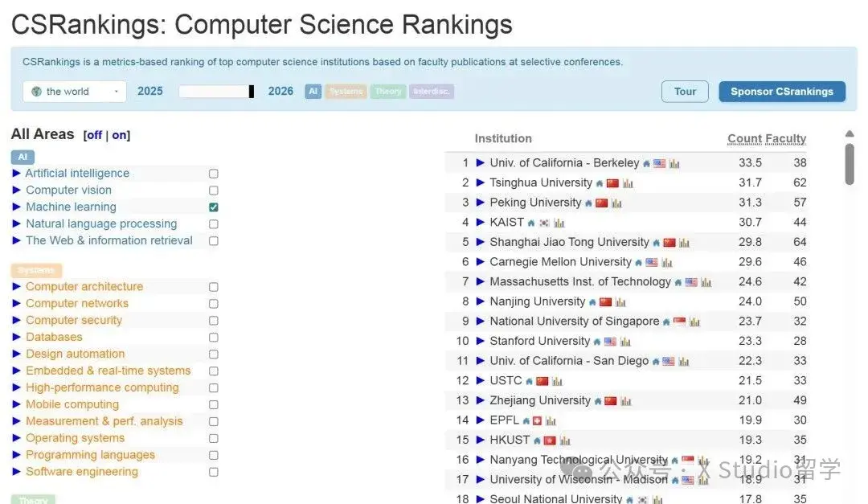868x504 pixels.
Task: Click the homepage icon for Carnegie Mellon University
Action: tap(638, 263)
